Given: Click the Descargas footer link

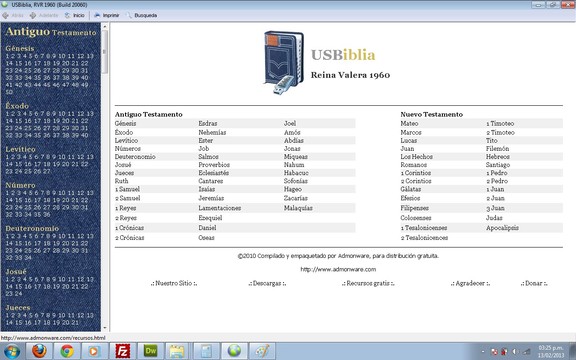Looking at the screenshot, I should point(267,283).
